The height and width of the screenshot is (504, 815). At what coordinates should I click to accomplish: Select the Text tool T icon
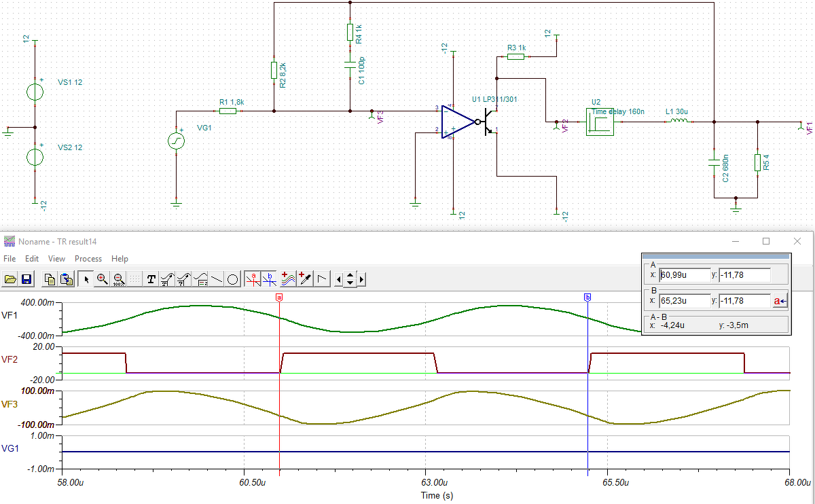coord(151,278)
